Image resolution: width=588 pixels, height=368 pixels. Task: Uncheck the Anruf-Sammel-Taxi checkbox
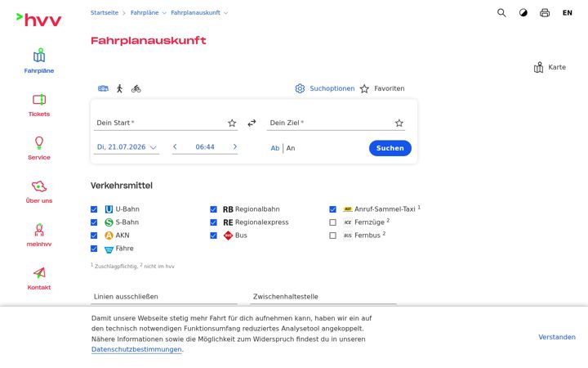tap(332, 209)
